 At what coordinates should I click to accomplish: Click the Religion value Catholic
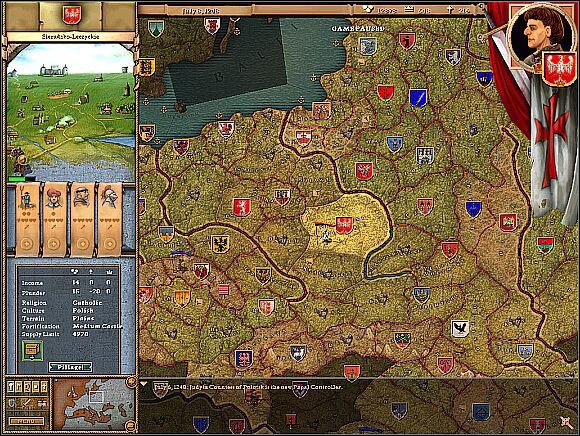point(87,303)
